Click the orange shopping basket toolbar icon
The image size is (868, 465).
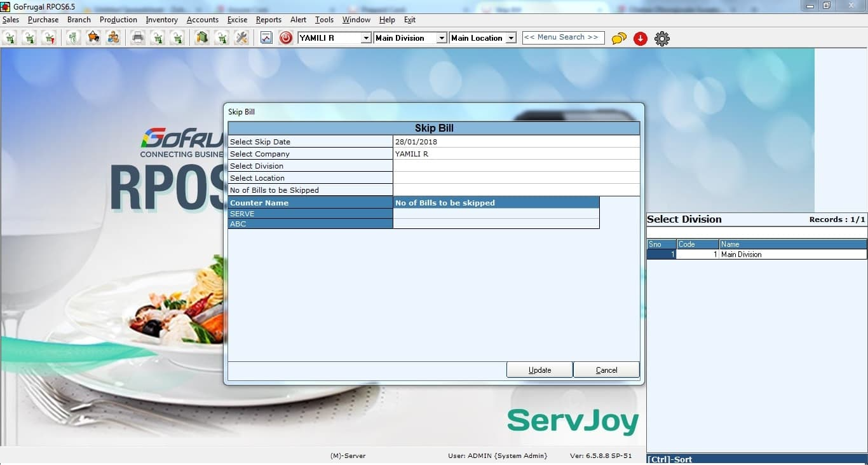click(x=93, y=38)
